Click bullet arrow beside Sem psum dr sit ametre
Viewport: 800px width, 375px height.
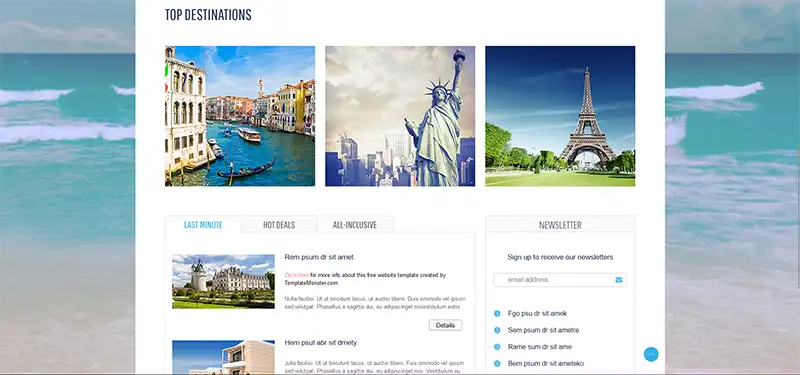[497, 330]
